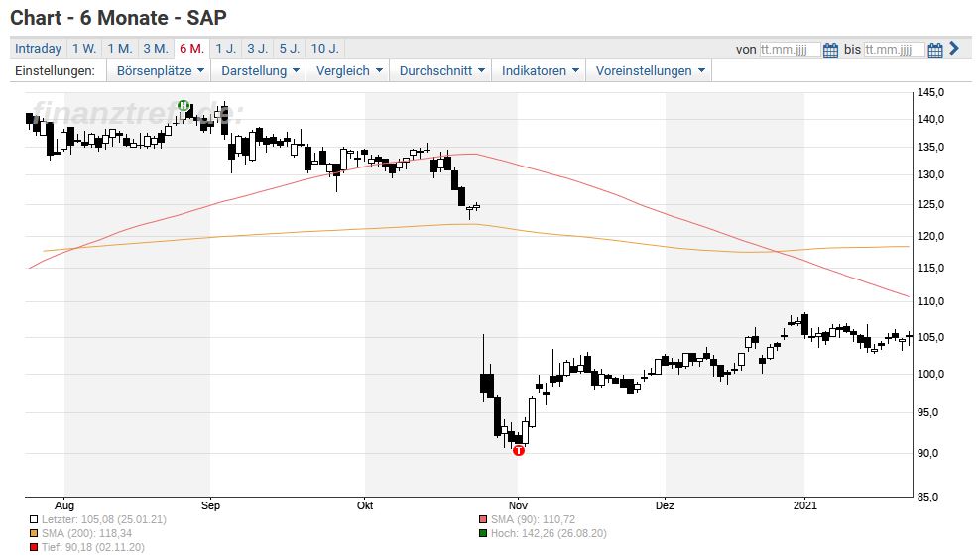Click the 'Nov' x-axis label
The width and height of the screenshot is (980, 558).
[x=518, y=505]
